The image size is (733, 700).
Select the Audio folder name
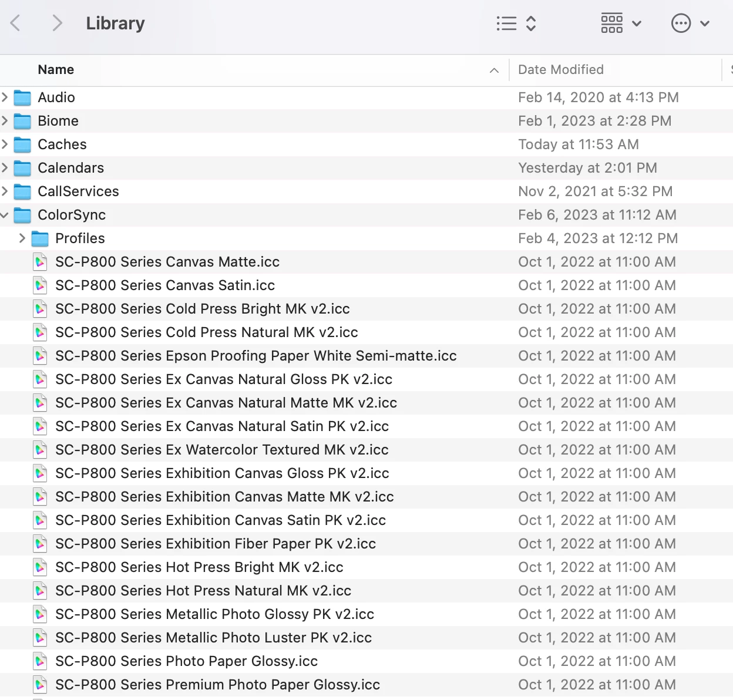tap(56, 97)
